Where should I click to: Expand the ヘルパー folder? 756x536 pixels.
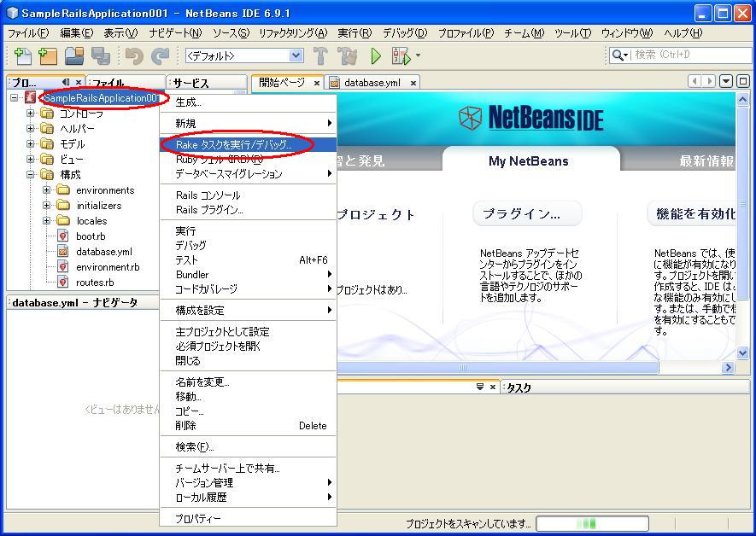pos(31,129)
